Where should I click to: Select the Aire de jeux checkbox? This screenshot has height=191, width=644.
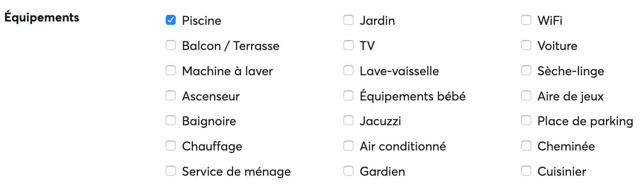tap(526, 96)
